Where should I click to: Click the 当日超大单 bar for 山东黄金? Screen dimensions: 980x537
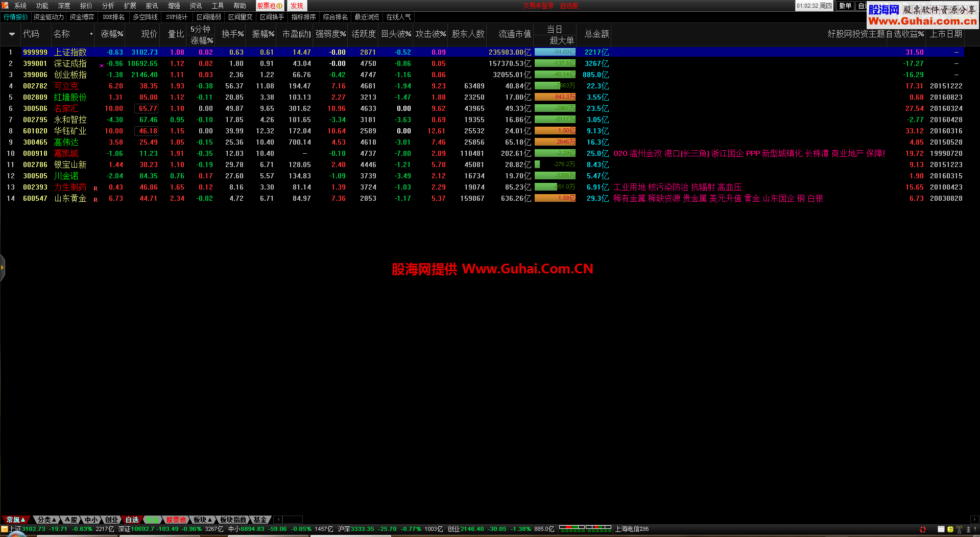tap(555, 198)
